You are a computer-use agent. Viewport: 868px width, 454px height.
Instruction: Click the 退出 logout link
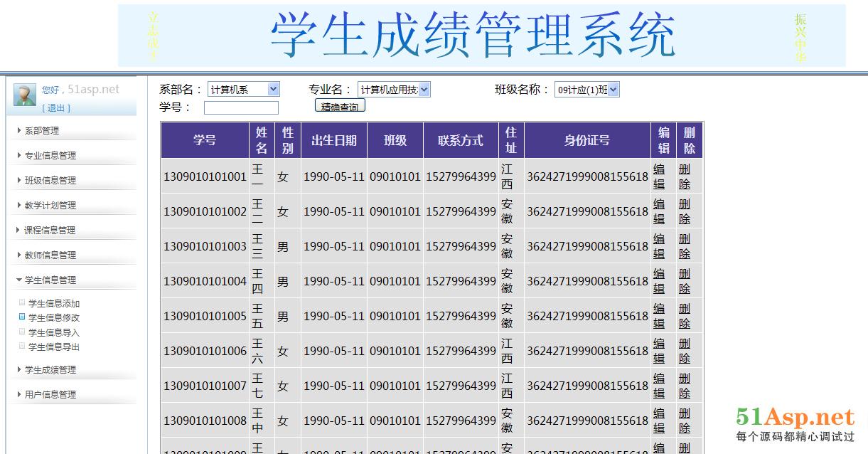coord(56,108)
